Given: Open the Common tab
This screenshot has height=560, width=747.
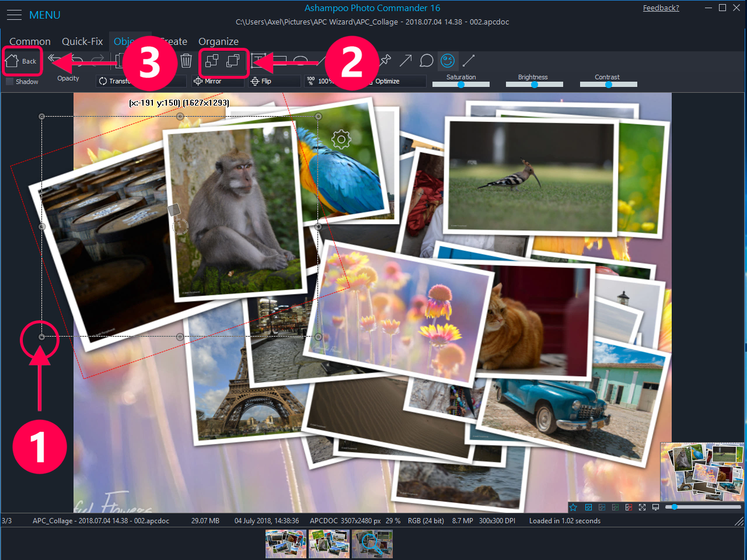Looking at the screenshot, I should 30,41.
